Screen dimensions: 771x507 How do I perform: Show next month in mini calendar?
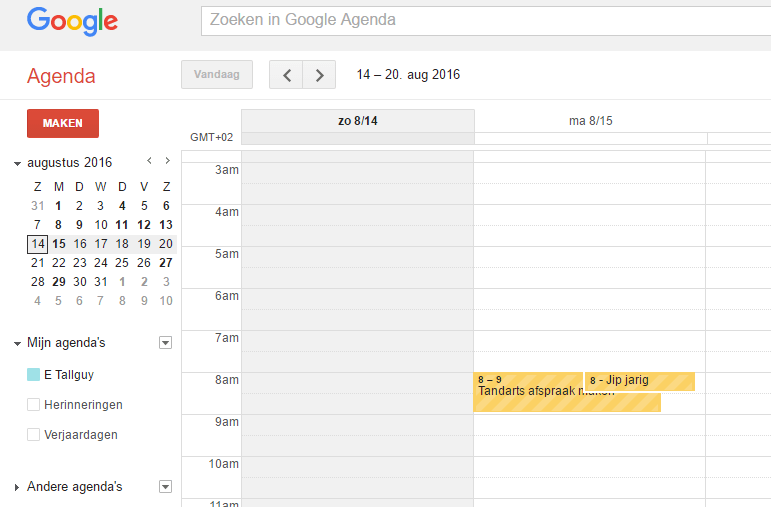click(x=167, y=161)
